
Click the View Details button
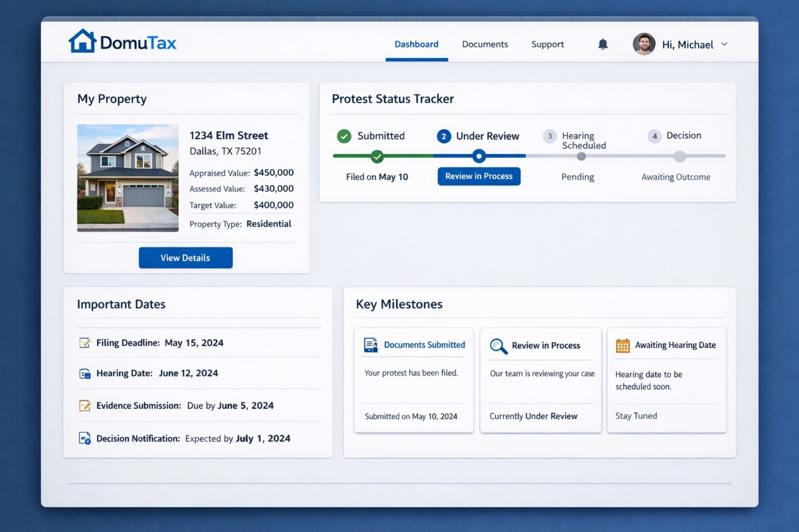pos(185,258)
